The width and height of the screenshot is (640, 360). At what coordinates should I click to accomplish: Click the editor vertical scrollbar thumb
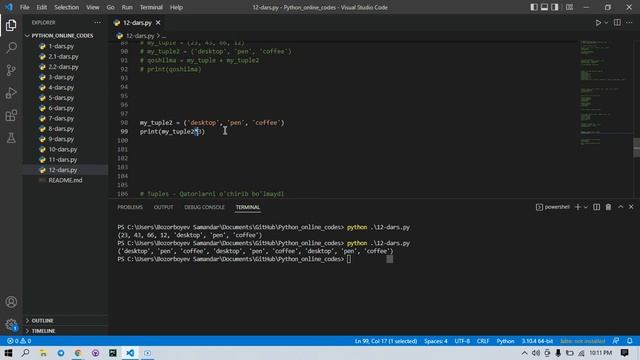pyautogui.click(x=636, y=147)
